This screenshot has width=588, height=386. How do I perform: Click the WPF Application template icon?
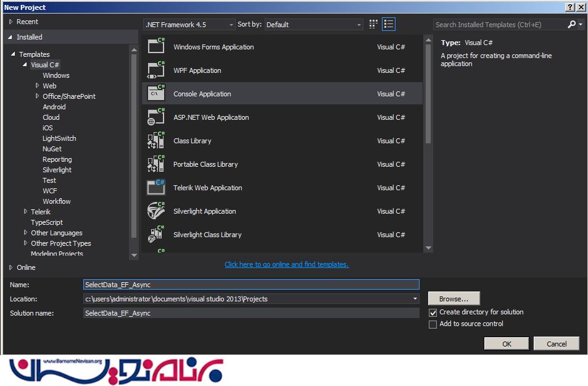[155, 70]
